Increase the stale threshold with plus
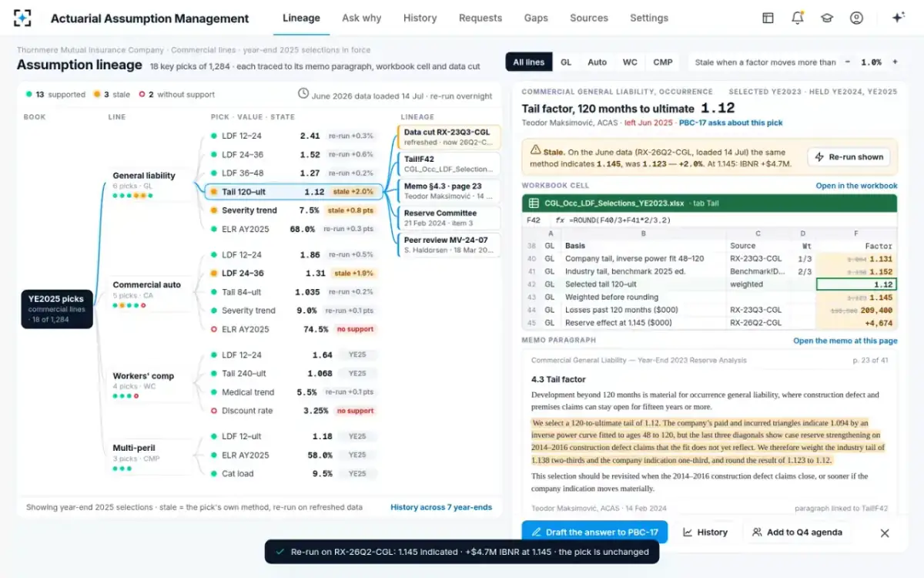Image resolution: width=924 pixels, height=578 pixels. 895,62
